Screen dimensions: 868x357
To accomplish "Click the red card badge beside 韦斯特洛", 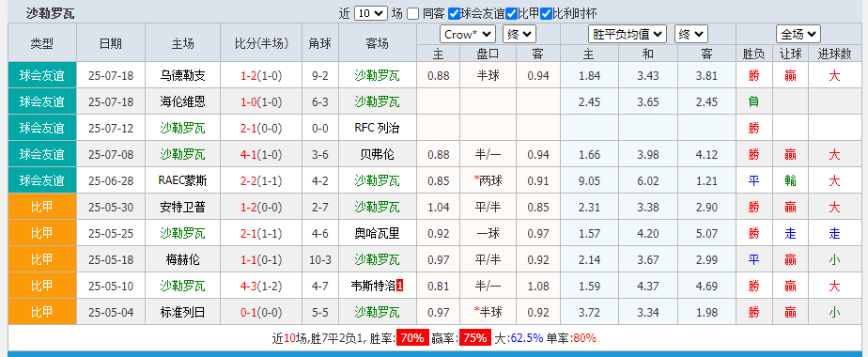I will pos(399,287).
